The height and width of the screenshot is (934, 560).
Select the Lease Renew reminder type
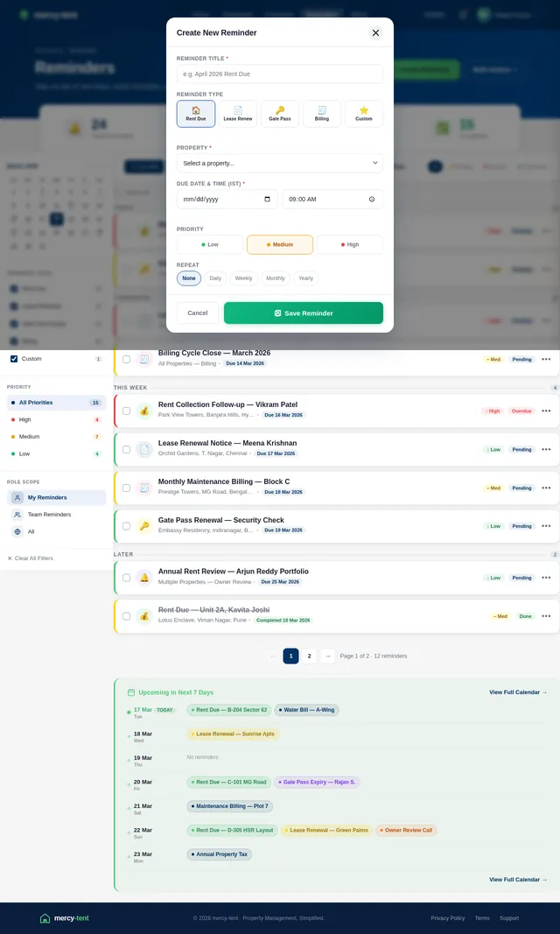pos(238,114)
